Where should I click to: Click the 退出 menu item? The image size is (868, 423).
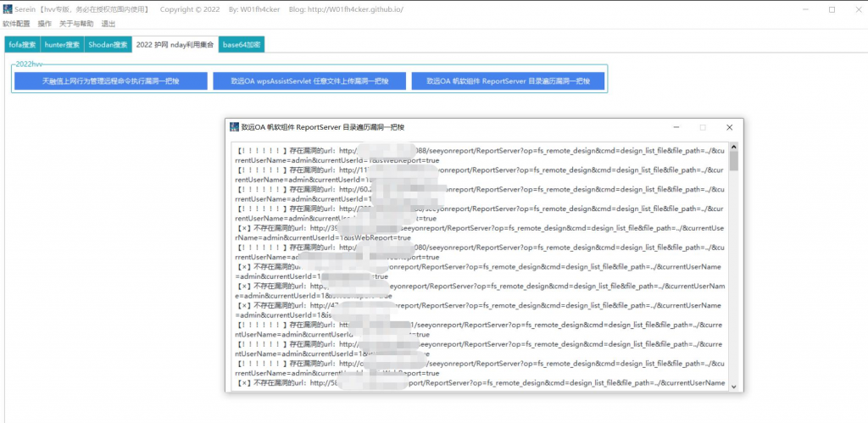(x=108, y=24)
